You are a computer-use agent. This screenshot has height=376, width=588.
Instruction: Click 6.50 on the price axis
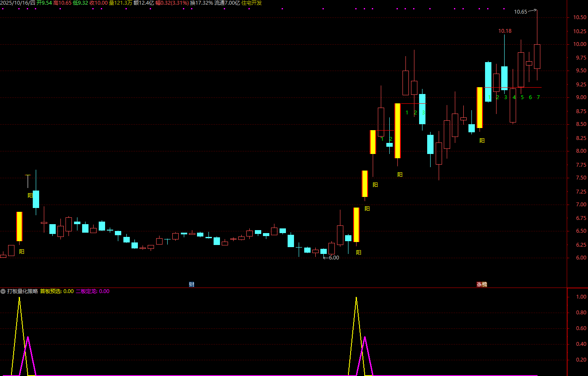(x=581, y=231)
